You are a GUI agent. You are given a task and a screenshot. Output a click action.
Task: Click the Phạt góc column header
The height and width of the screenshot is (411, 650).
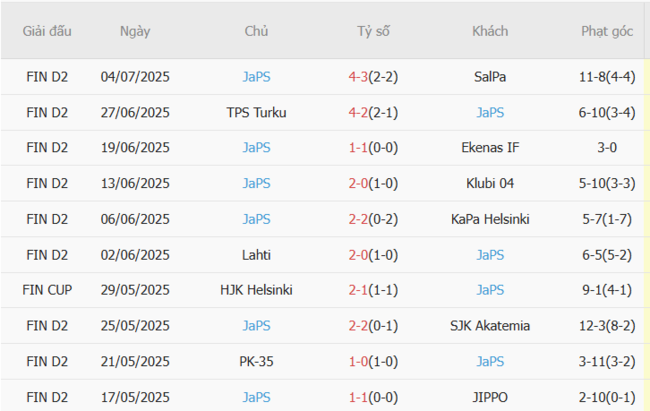pos(607,31)
